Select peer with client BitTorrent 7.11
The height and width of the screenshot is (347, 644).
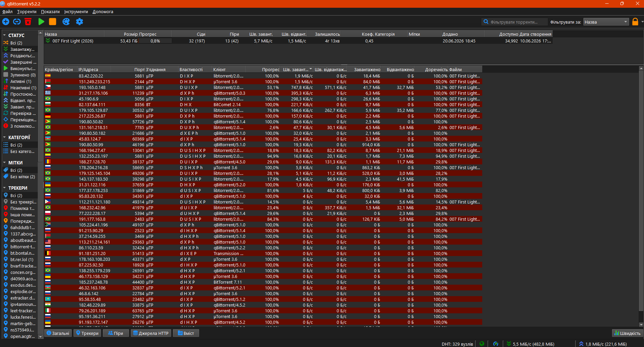tap(263, 282)
